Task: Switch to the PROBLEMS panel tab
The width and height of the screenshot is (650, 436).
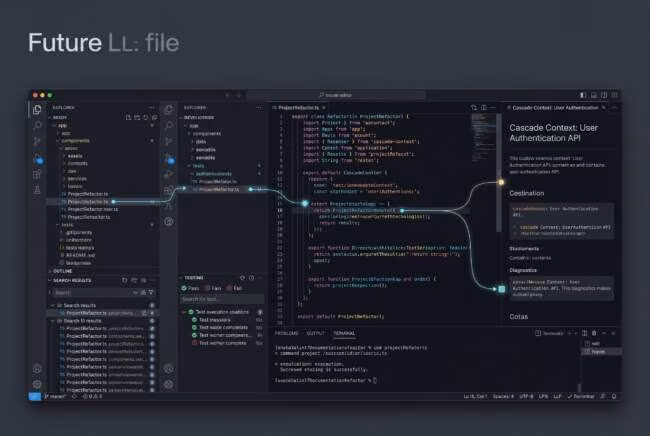Action: [286, 333]
